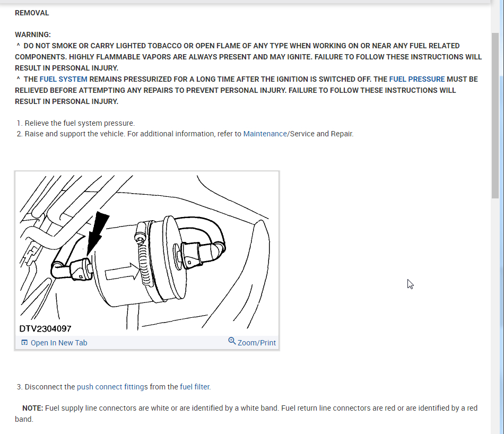Click 'Disconnect the' text in step 3
Viewport: 504px width, 434px height.
[50, 387]
